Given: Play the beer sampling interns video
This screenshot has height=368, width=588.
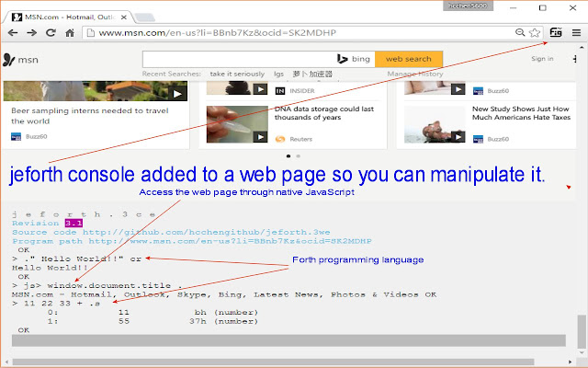Looking at the screenshot, I should [177, 94].
